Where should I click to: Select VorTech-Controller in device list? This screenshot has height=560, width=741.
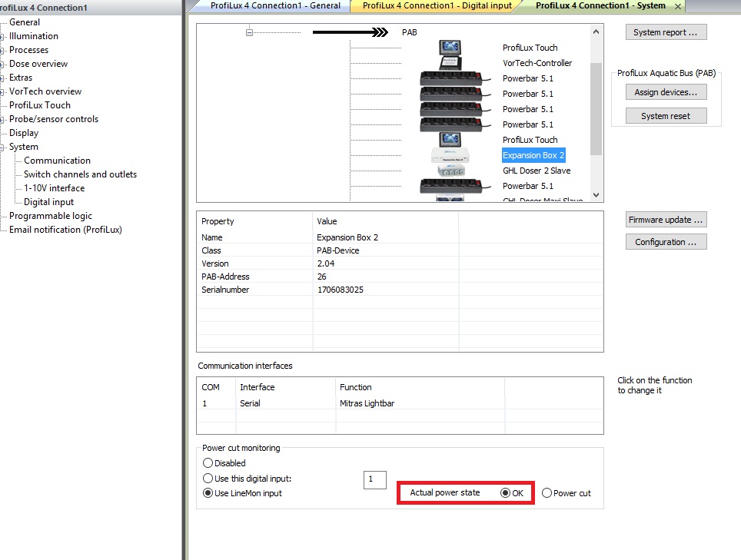[x=537, y=63]
